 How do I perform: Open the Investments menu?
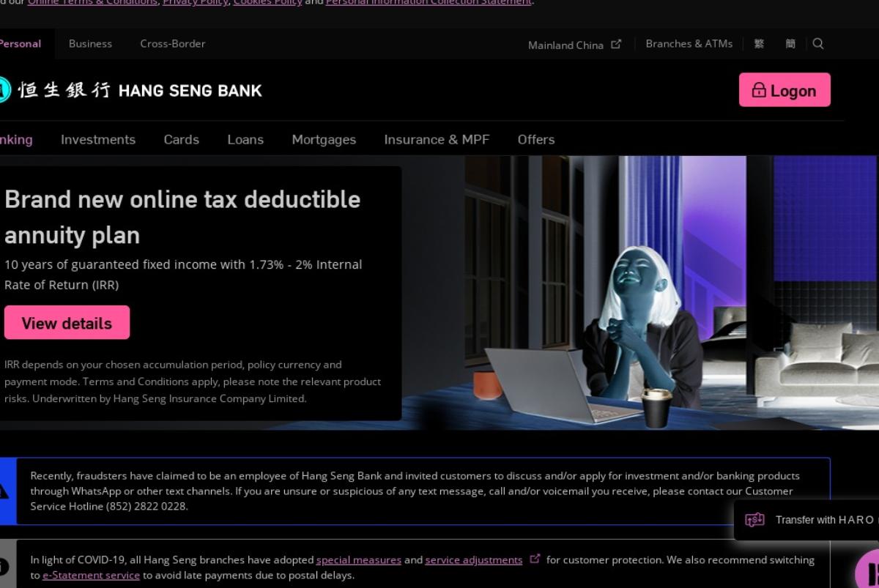[x=98, y=139]
